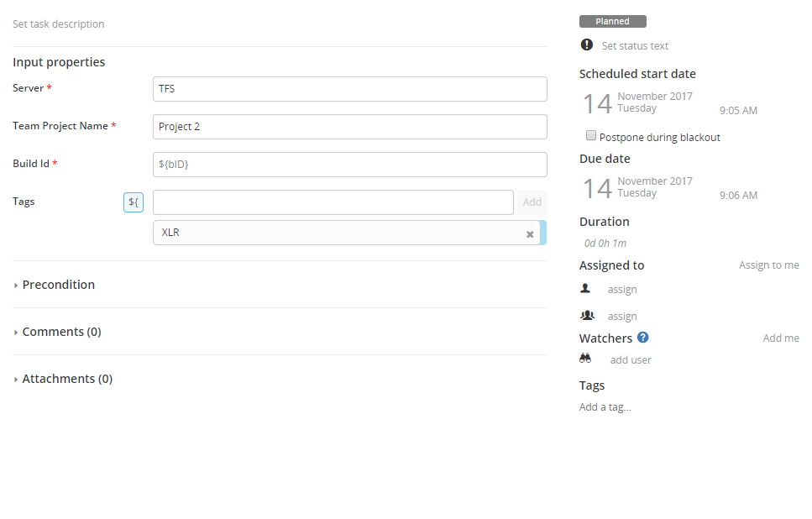812x519 pixels.
Task: Edit the Team Project Name field
Action: pyautogui.click(x=349, y=127)
